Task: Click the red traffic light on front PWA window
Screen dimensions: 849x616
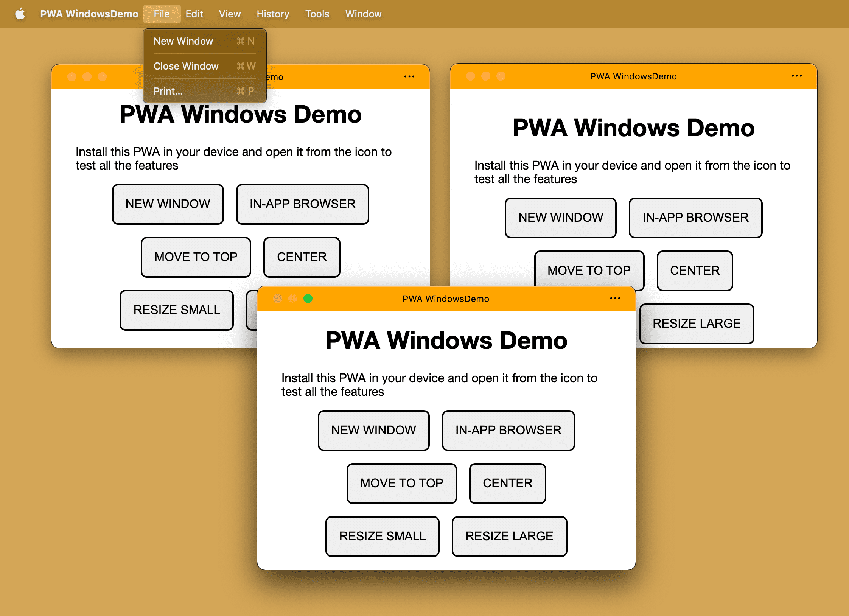Action: tap(277, 299)
